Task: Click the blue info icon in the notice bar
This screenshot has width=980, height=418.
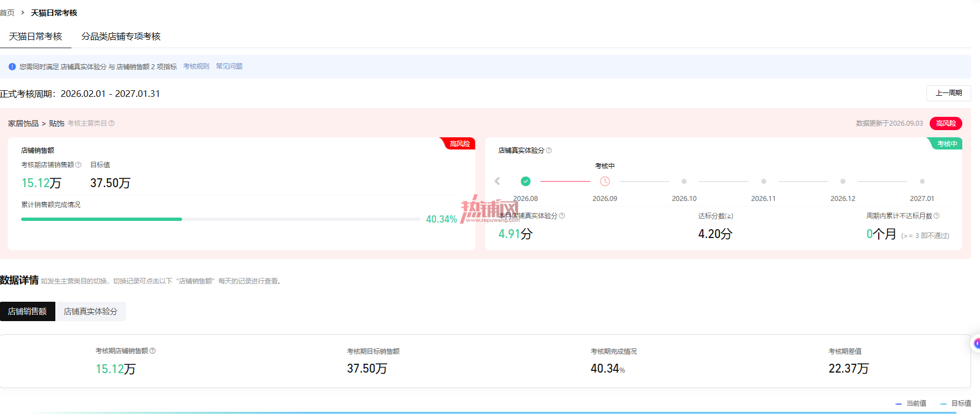Action: pos(12,67)
